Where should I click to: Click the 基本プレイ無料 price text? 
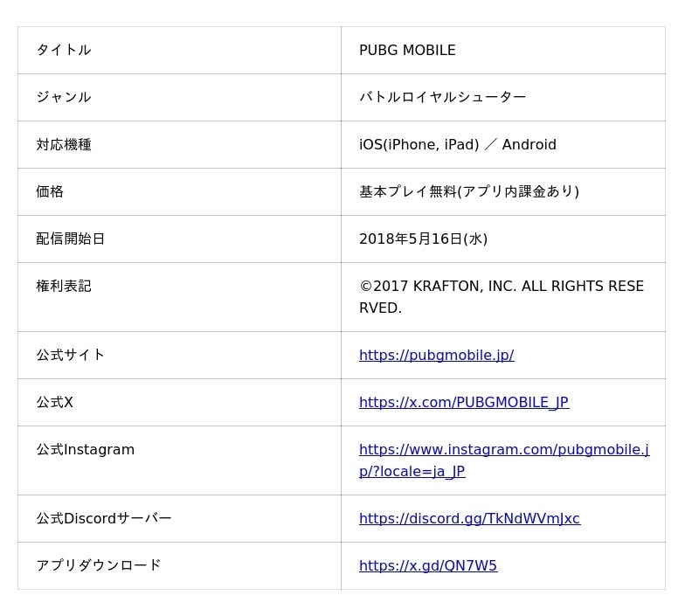point(468,191)
